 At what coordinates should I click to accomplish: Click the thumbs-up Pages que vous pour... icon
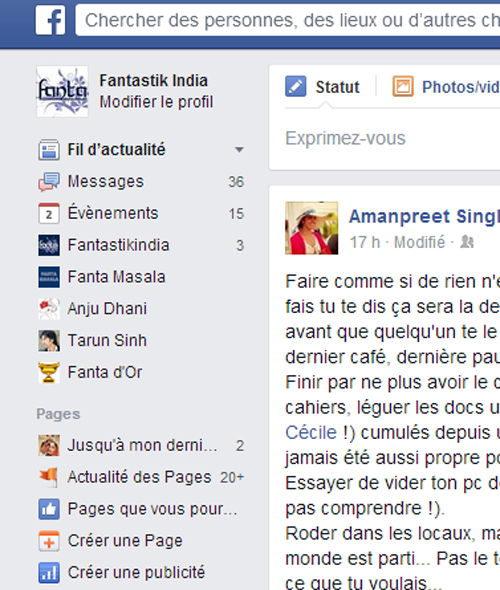[49, 509]
